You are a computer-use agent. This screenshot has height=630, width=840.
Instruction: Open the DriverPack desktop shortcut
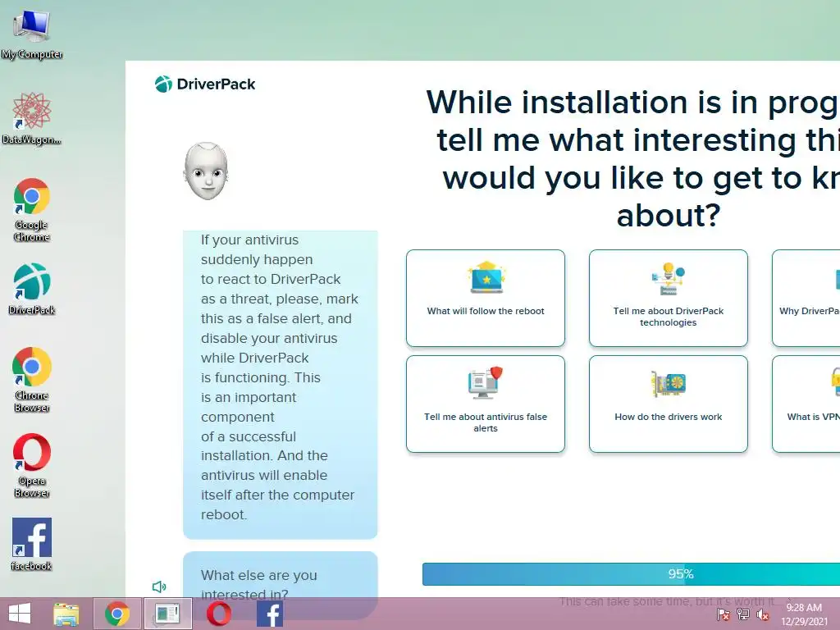(32, 288)
